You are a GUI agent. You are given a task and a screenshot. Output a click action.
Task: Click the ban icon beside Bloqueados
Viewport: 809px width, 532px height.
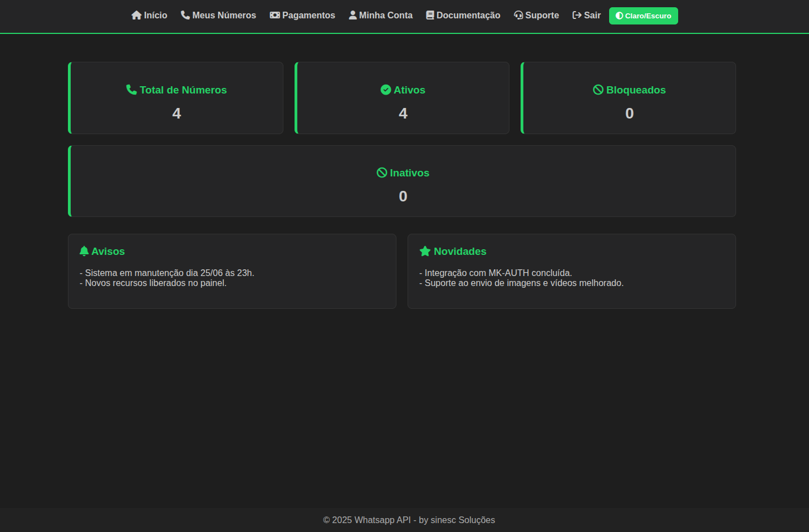click(x=598, y=90)
